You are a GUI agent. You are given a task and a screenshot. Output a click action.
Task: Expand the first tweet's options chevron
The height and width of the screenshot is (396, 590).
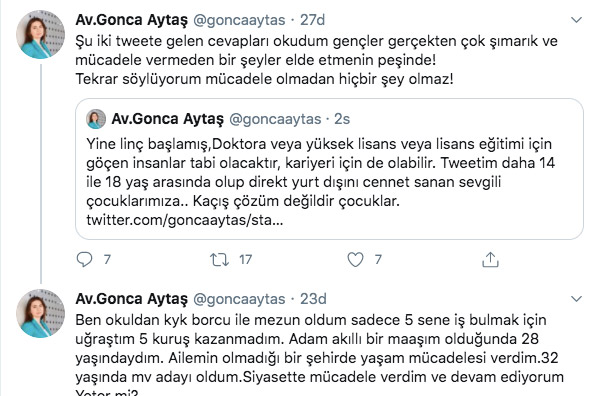[x=576, y=20]
